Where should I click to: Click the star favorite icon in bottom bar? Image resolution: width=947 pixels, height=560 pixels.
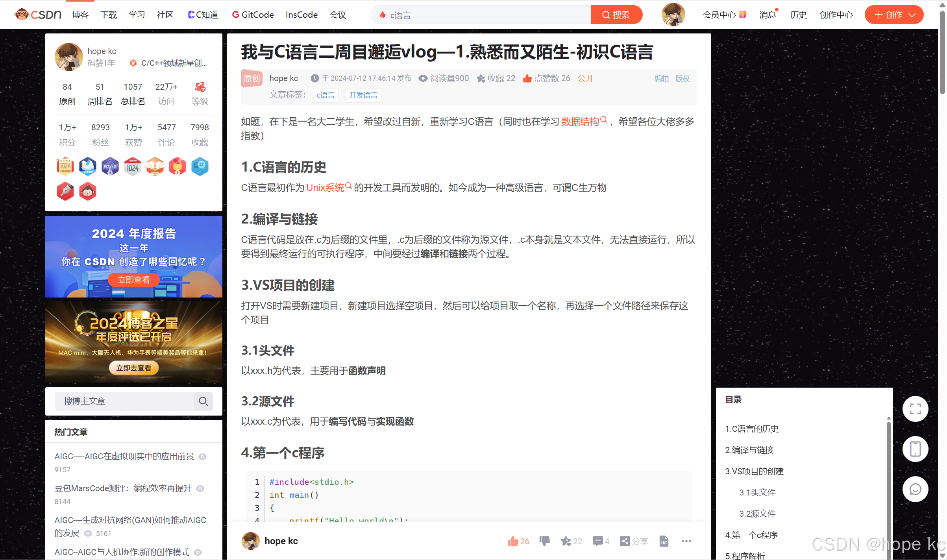click(x=566, y=541)
